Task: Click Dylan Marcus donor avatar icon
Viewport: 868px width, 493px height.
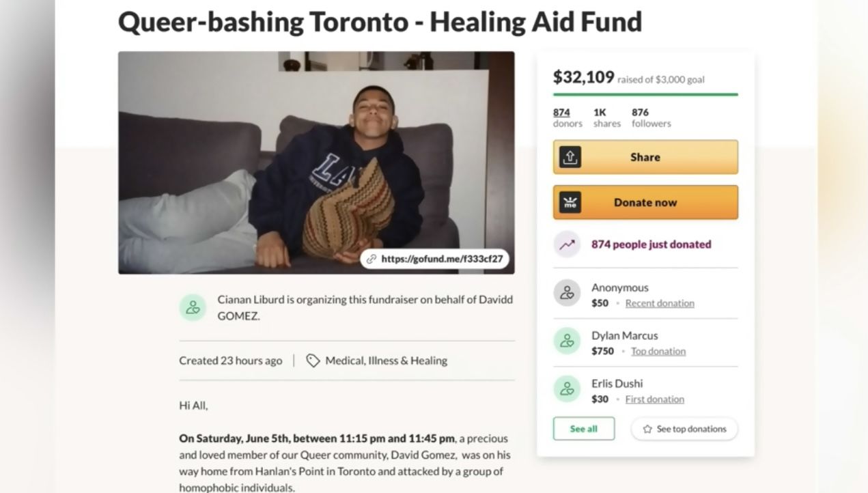Action: [567, 341]
